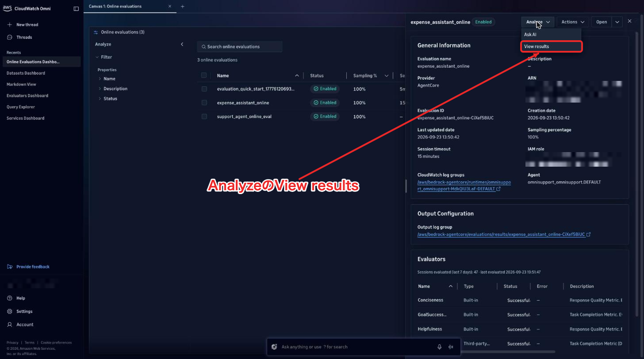Open Account using the person icon
644x359 pixels.
click(x=10, y=325)
